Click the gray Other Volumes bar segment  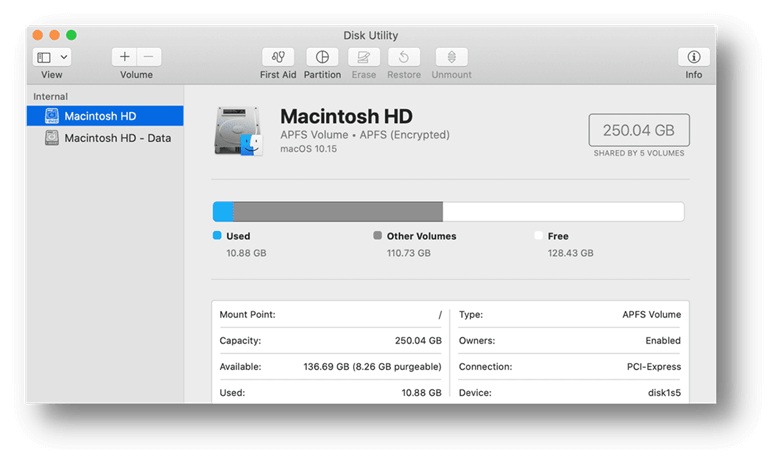click(x=338, y=211)
